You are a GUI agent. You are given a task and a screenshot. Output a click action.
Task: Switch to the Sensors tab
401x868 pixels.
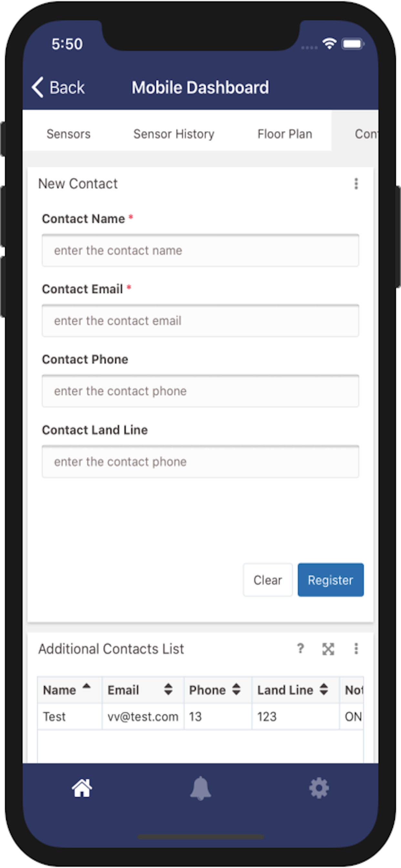68,134
